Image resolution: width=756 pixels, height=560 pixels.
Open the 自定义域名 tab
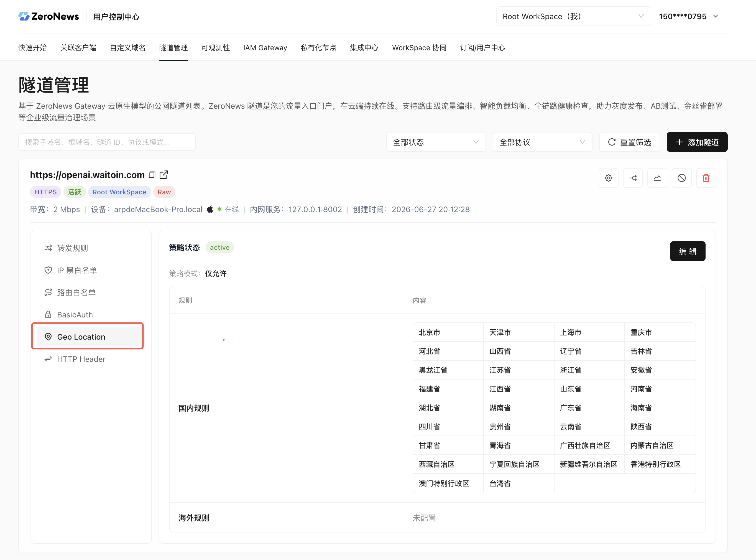[128, 48]
